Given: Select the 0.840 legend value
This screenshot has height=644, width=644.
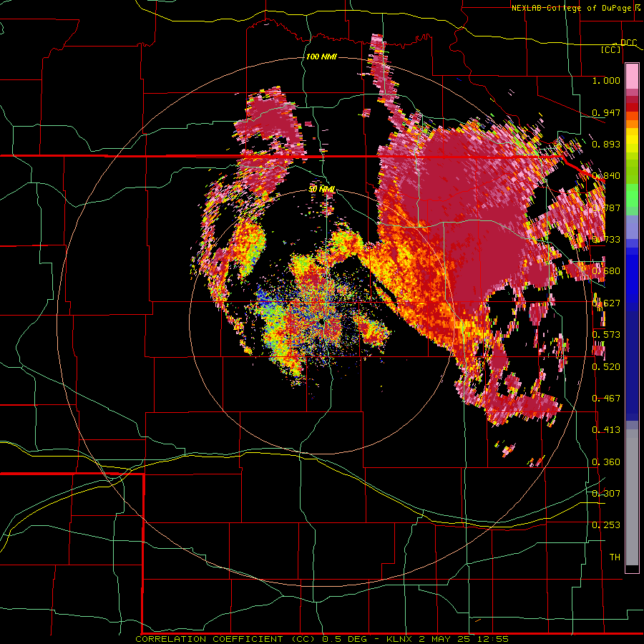Looking at the screenshot, I should (x=606, y=176).
